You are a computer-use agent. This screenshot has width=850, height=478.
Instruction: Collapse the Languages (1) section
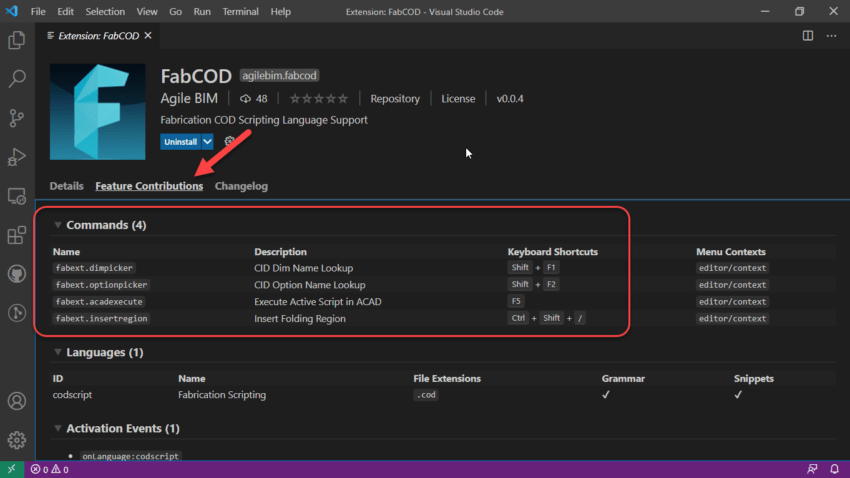click(x=57, y=352)
